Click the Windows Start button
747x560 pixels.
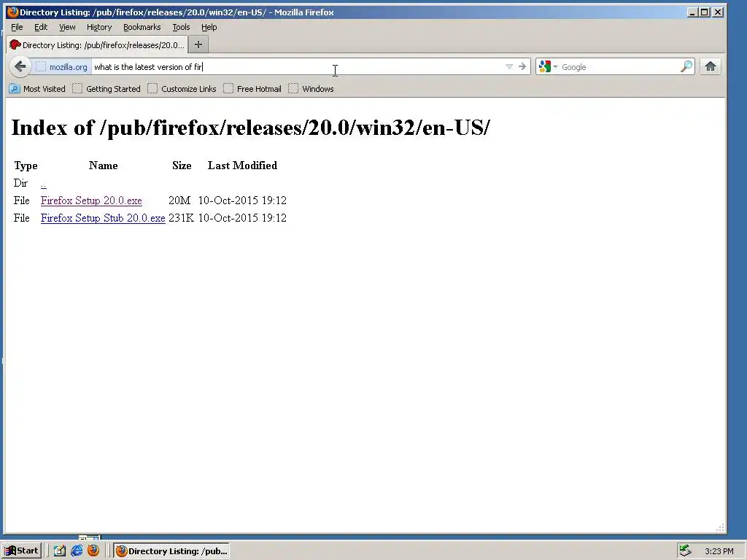(21, 551)
